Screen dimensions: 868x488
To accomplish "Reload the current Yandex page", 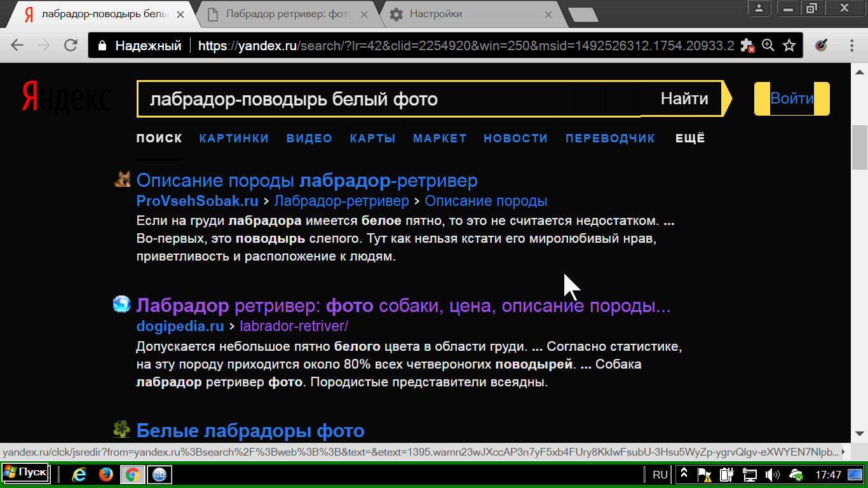I will click(x=71, y=46).
